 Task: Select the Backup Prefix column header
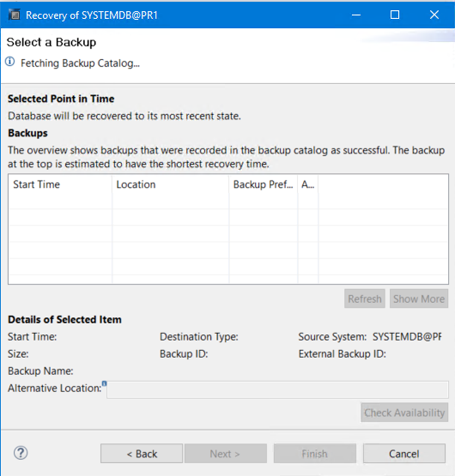pyautogui.click(x=263, y=184)
